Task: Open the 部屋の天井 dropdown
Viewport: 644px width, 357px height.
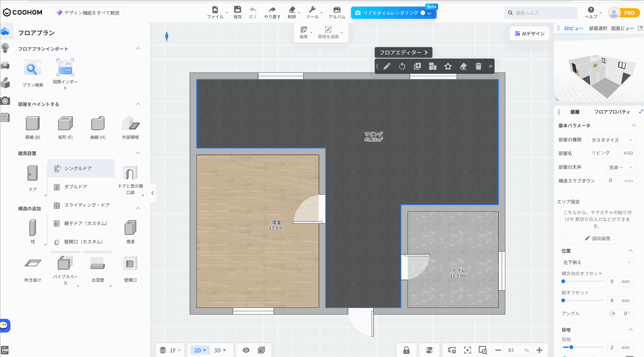Action: pyautogui.click(x=621, y=168)
